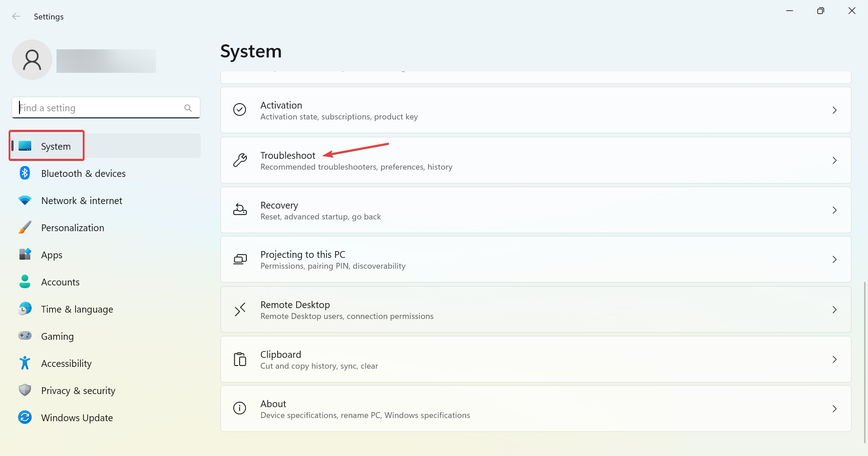
Task: Click the Personalization paintbrush icon
Action: [x=25, y=227]
